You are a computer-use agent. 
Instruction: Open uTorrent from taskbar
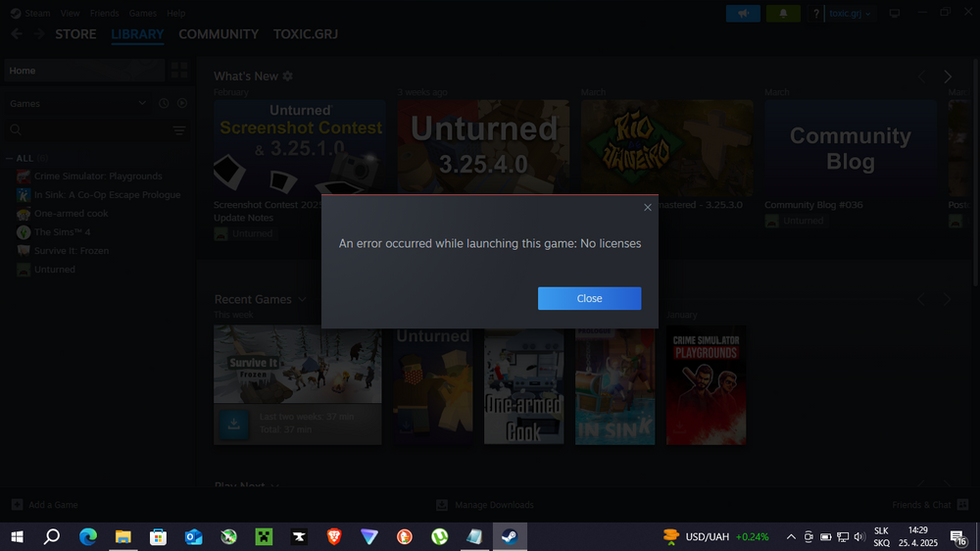[x=440, y=536]
